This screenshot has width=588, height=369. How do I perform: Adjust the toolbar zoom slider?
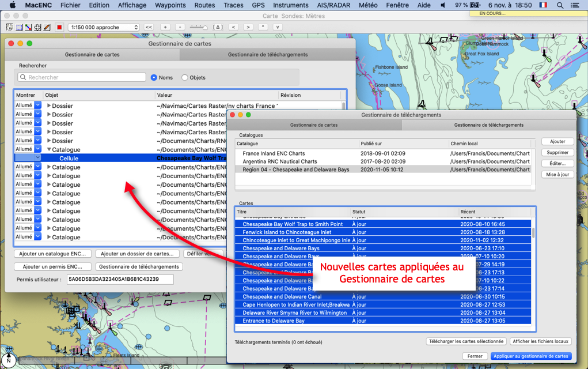[x=198, y=27]
